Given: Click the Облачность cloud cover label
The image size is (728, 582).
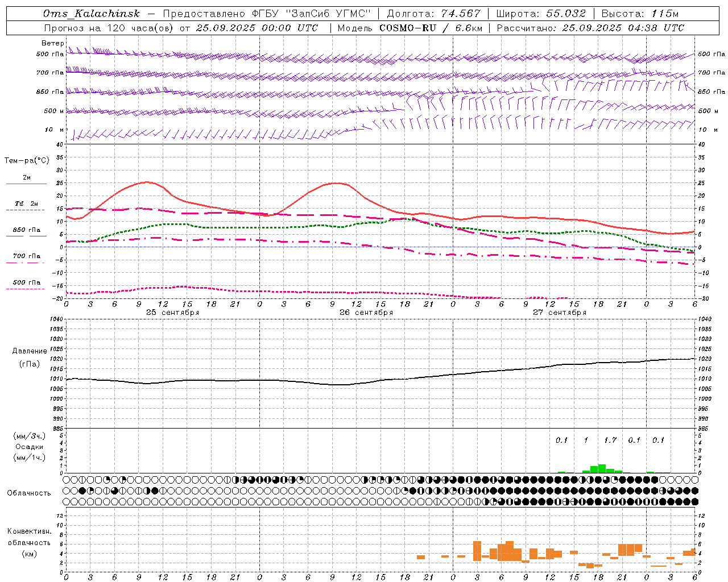Looking at the screenshot, I should (29, 493).
